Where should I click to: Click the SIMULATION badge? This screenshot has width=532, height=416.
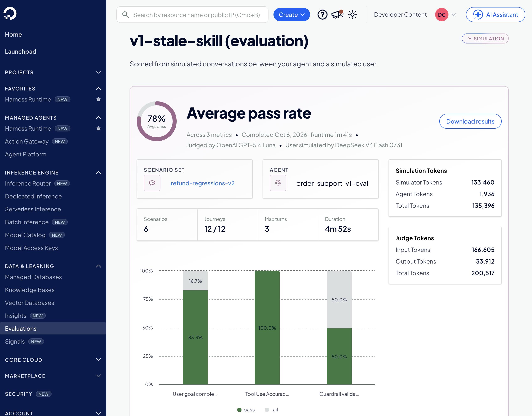pos(485,38)
